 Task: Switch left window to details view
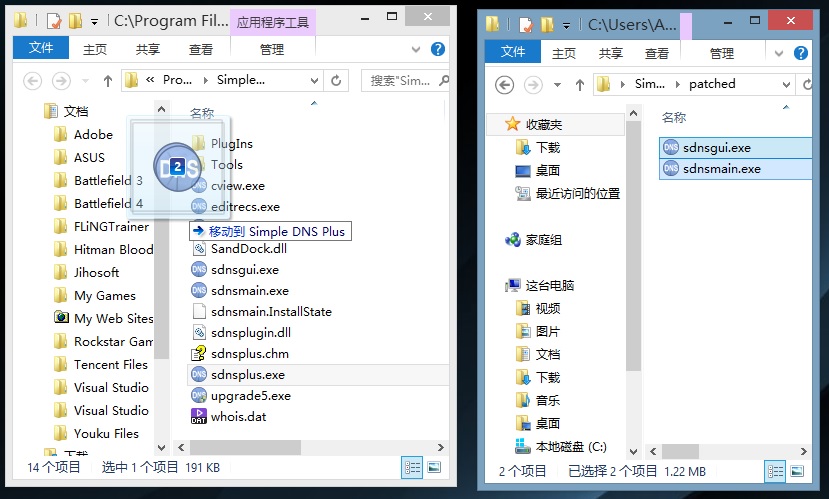click(412, 467)
